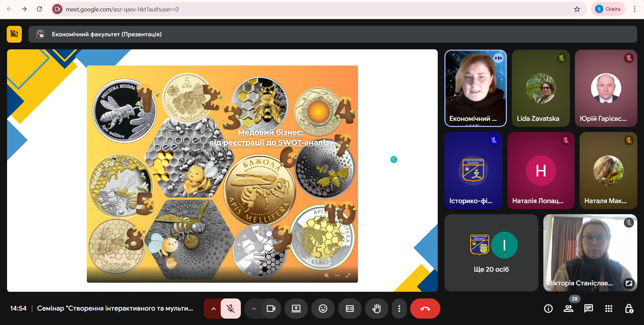Unmute the microphone

(x=230, y=309)
